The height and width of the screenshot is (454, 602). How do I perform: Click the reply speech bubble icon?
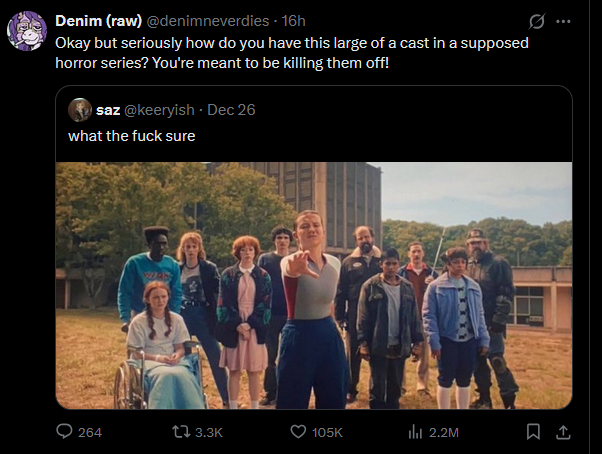(x=64, y=431)
